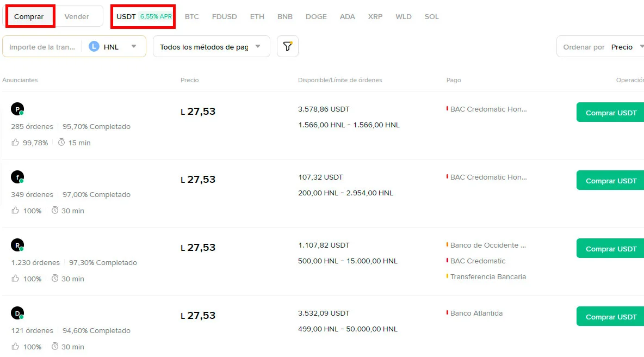Click Comprar USDT for 349 órdenes advertiser
The width and height of the screenshot is (644, 357).
(x=610, y=180)
